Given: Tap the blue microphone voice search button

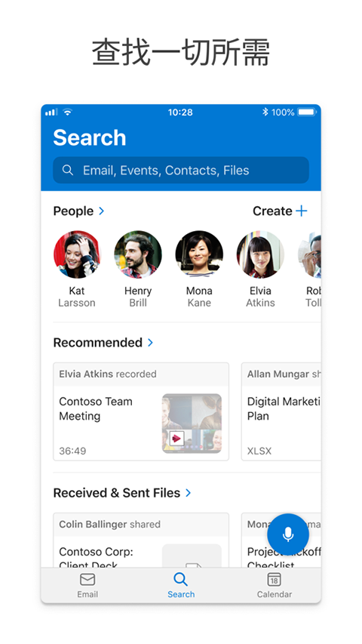Looking at the screenshot, I should (287, 535).
